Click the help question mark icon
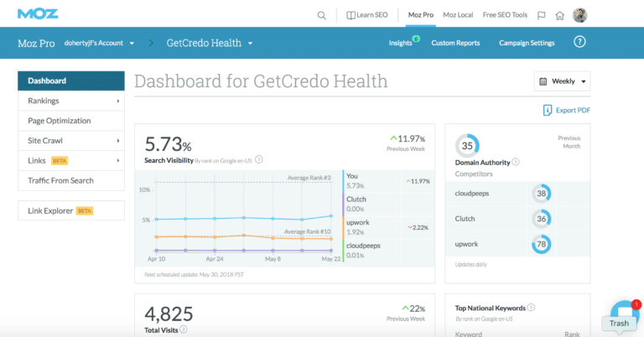Screen dimensions: 644x337 [579, 42]
